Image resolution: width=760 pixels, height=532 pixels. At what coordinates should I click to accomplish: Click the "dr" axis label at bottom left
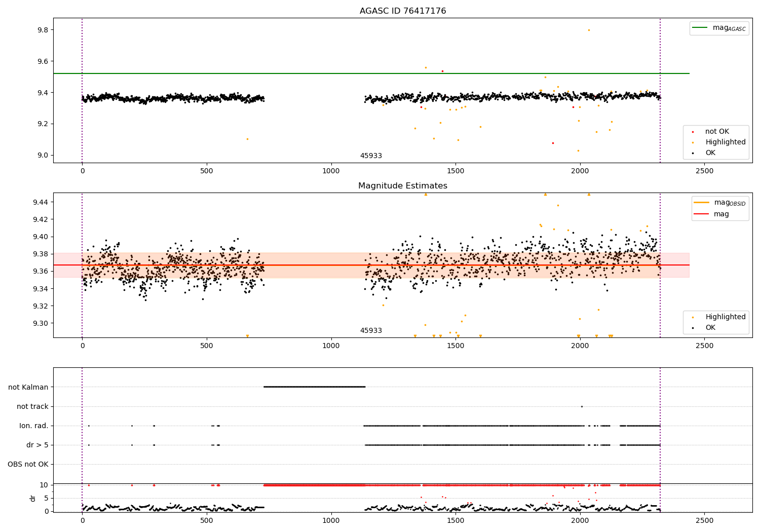tap(33, 498)
